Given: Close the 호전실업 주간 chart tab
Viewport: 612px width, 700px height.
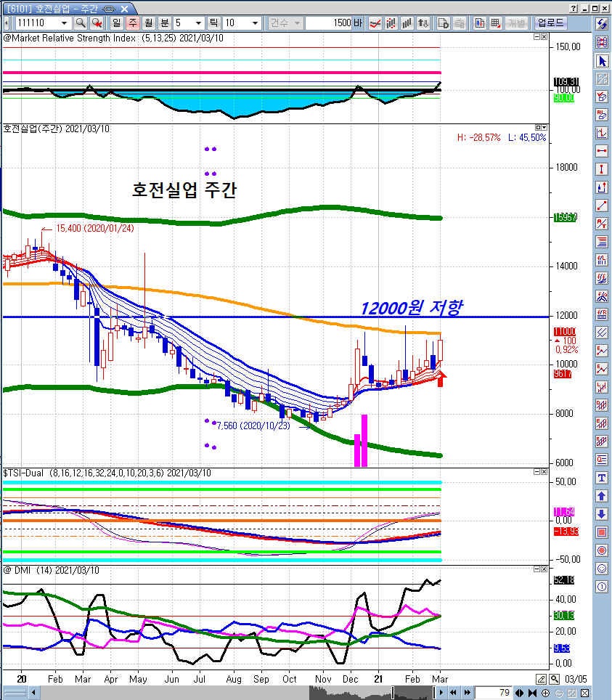Looking at the screenshot, I should [125, 9].
